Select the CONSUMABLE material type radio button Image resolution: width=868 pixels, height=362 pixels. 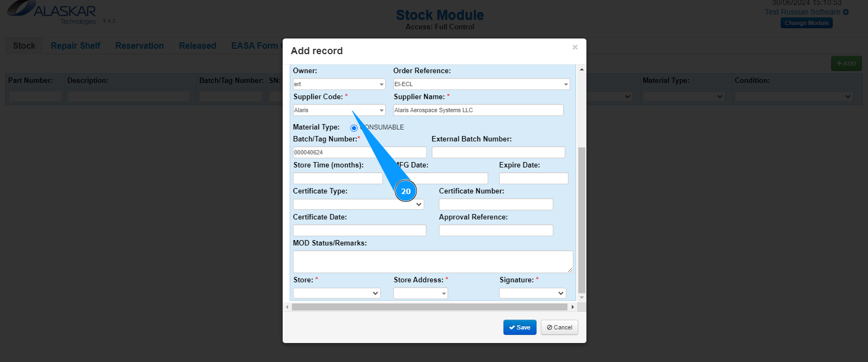coord(354,128)
